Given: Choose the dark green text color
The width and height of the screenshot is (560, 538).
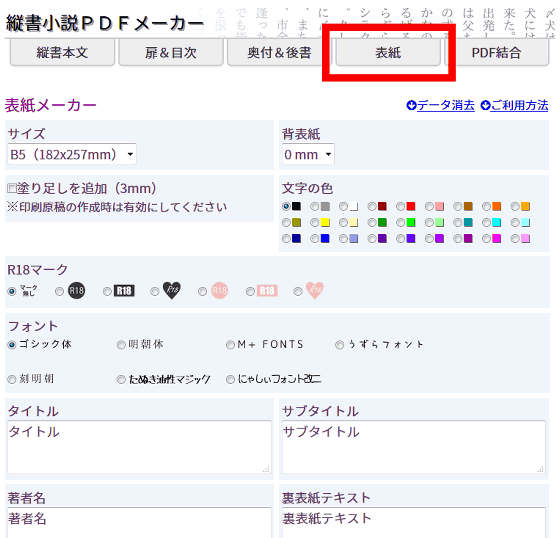Looking at the screenshot, I should (372, 223).
